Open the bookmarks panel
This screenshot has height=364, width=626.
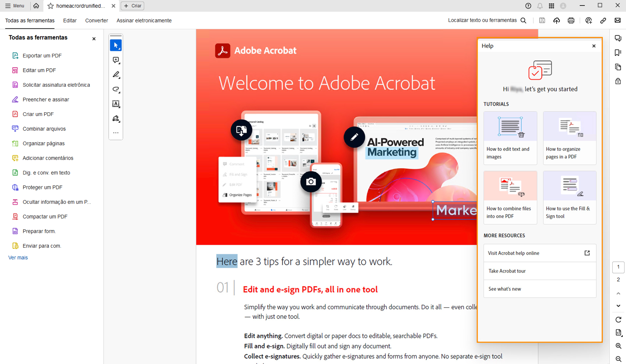point(618,53)
